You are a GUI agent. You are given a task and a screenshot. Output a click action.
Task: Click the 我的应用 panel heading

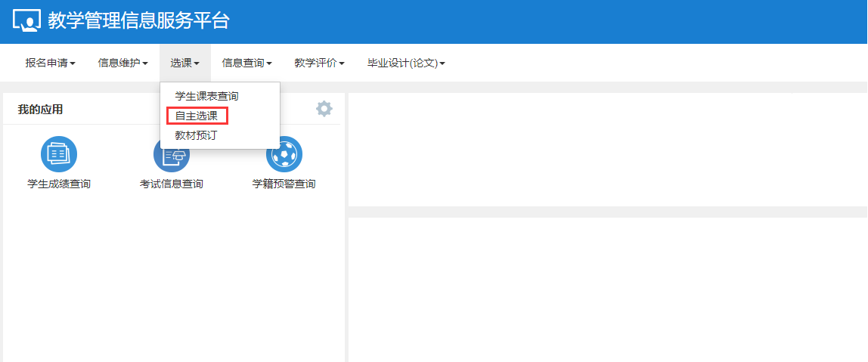[40, 110]
